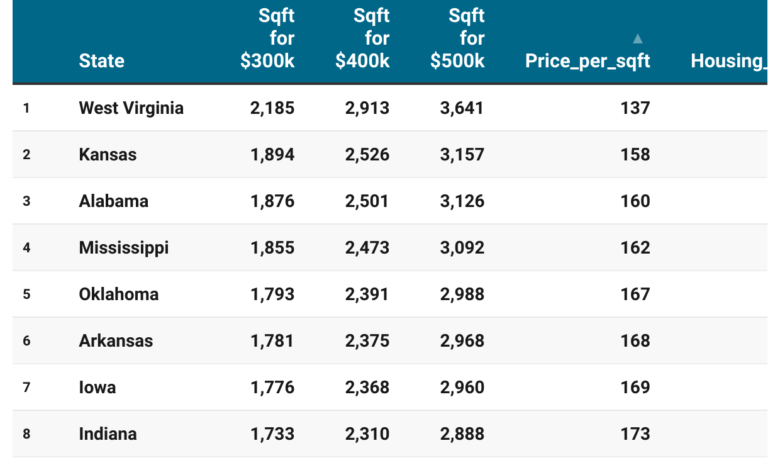Viewport: 780px width, 470px height.
Task: Click the Arkansas state name
Action: pos(116,341)
